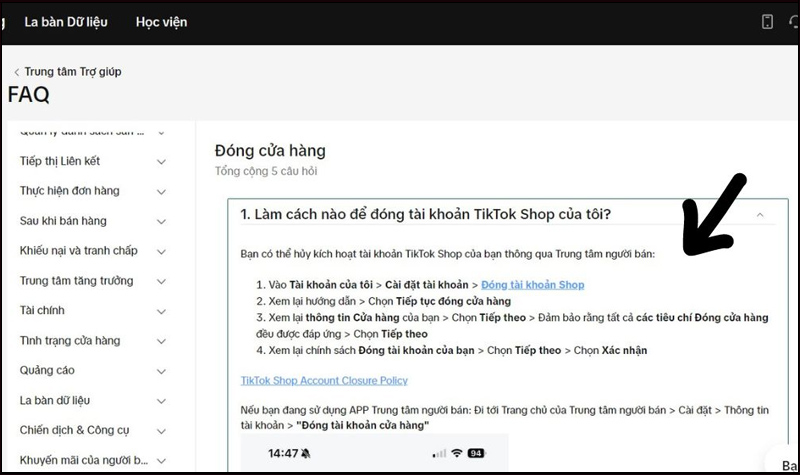Open the mobile phone icon in header
800x475 pixels.
pos(767,21)
